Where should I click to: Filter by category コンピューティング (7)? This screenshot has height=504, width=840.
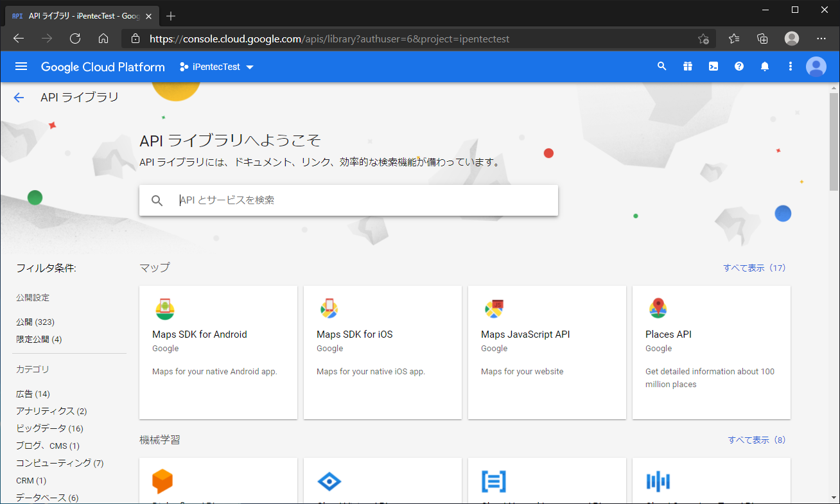[60, 463]
